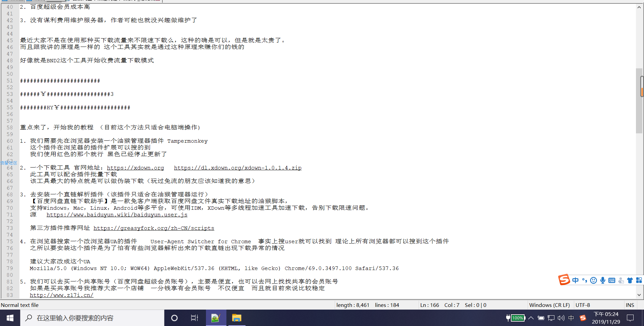Open the Sogou toolbox grid icon
The width and height of the screenshot is (644, 326).
[x=639, y=280]
